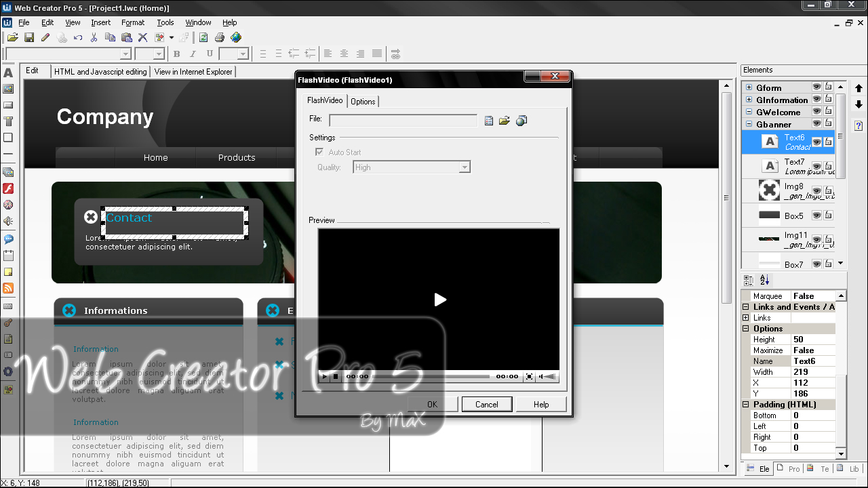Screen dimensions: 868x488
Task: Sort properties alphabetically with the A-Z icon
Action: [x=765, y=280]
